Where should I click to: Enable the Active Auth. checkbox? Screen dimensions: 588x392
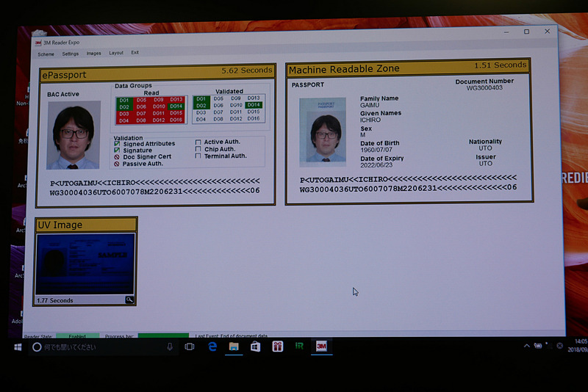pyautogui.click(x=198, y=142)
